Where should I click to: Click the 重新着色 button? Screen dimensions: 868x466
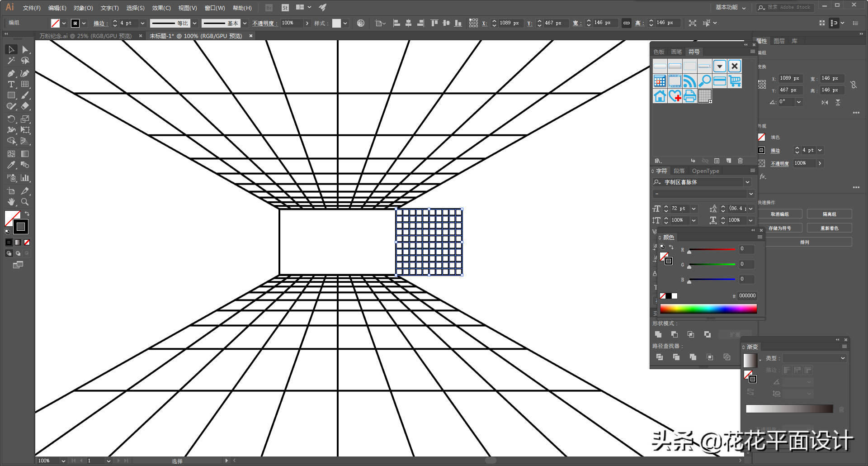pyautogui.click(x=830, y=228)
